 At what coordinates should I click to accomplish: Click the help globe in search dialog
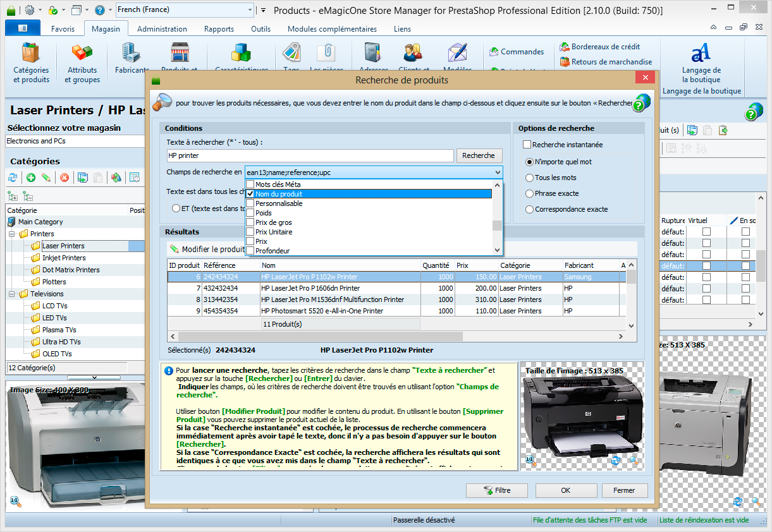coord(642,102)
